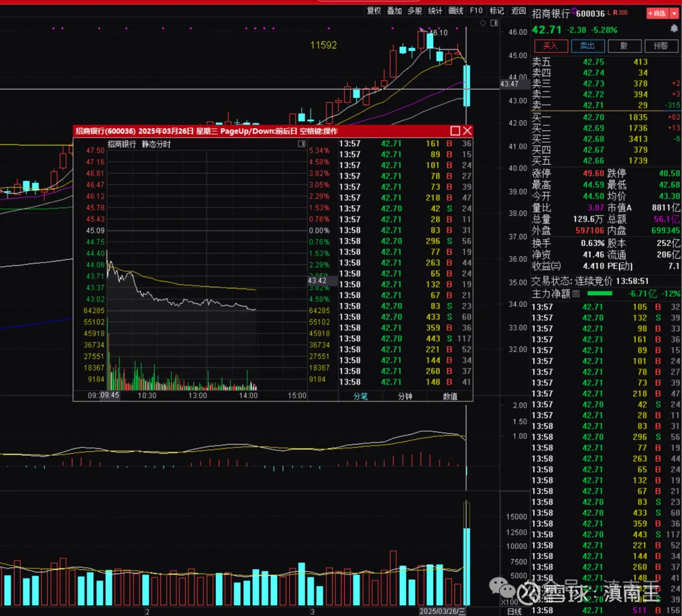Click the 11592 yellow number on the chart

pos(323,45)
